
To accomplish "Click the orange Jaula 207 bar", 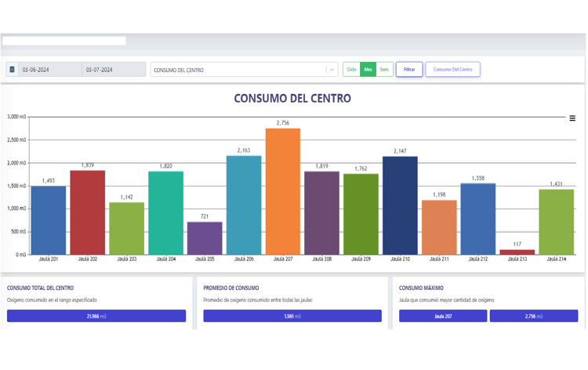I will click(283, 191).
